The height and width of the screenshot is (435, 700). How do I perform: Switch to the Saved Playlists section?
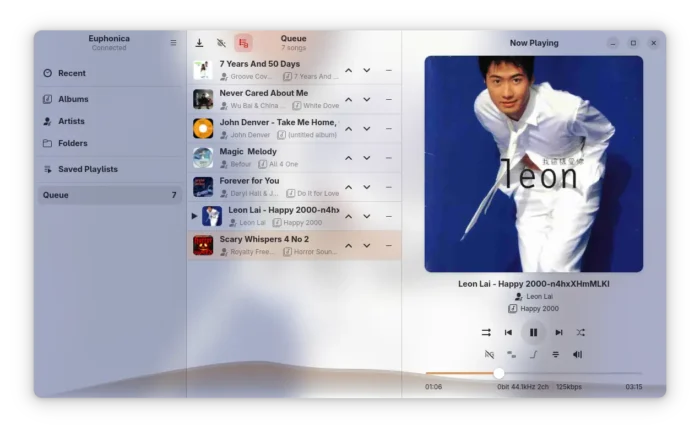click(87, 169)
